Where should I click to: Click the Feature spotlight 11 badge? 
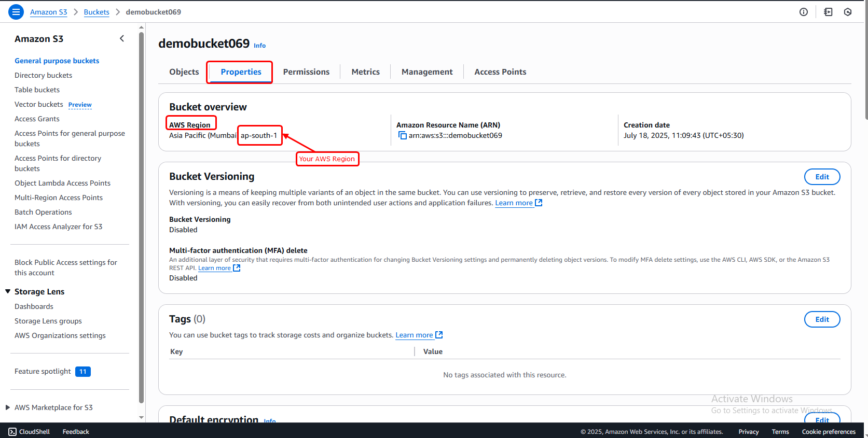point(83,371)
